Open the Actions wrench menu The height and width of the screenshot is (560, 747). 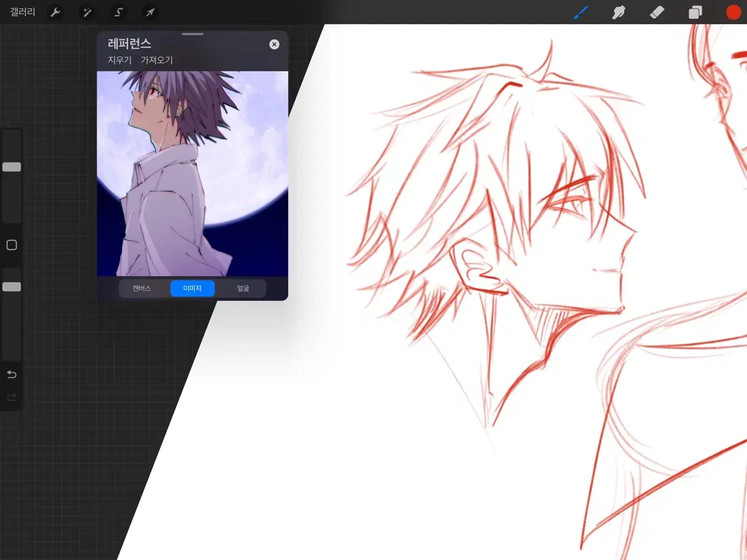55,12
